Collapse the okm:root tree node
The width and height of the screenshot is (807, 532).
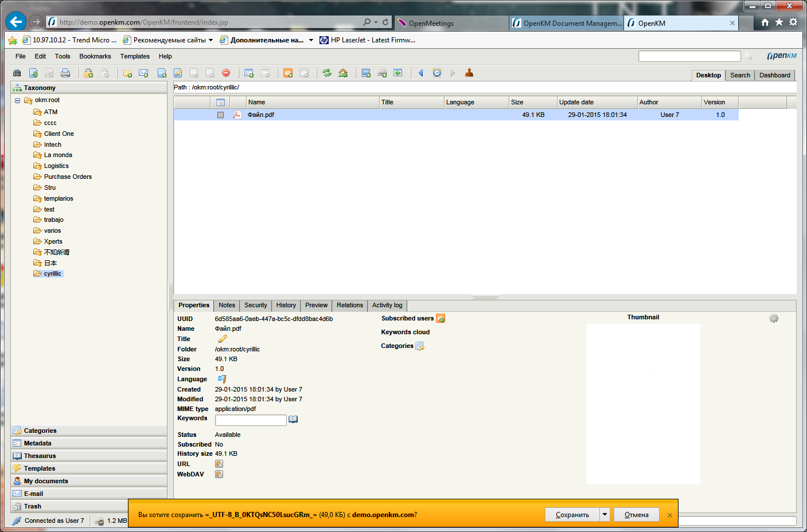[x=17, y=100]
